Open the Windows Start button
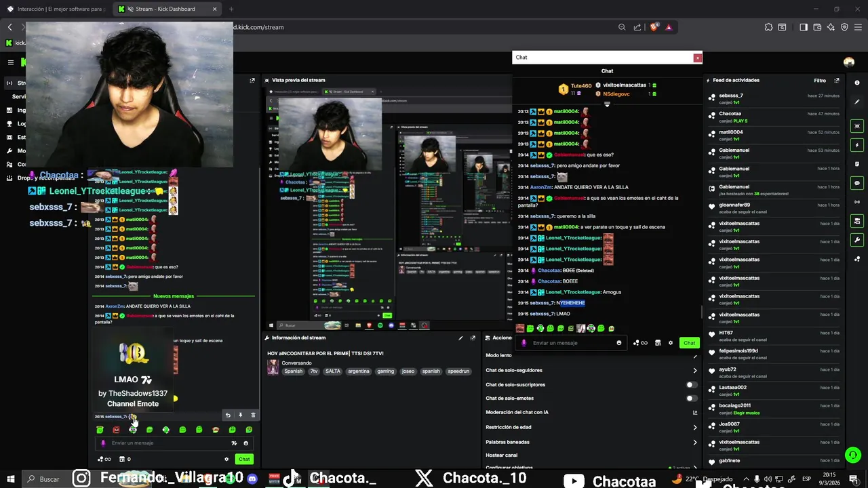868x488 pixels. tap(12, 479)
